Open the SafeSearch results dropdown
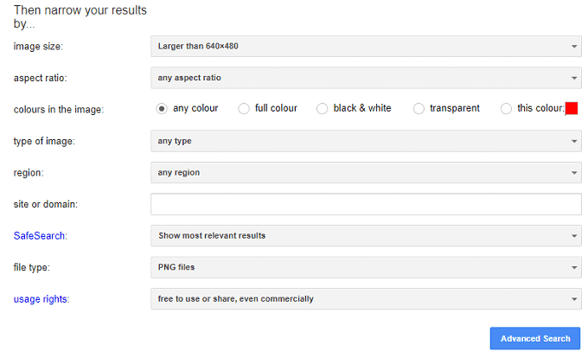 pyautogui.click(x=365, y=235)
